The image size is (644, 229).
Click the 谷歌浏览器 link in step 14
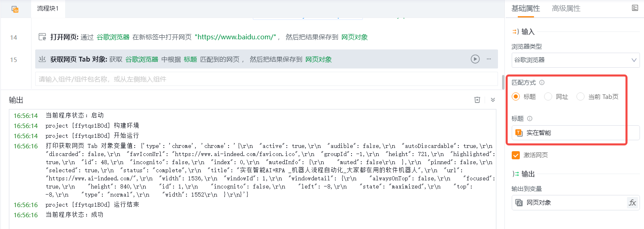click(113, 37)
